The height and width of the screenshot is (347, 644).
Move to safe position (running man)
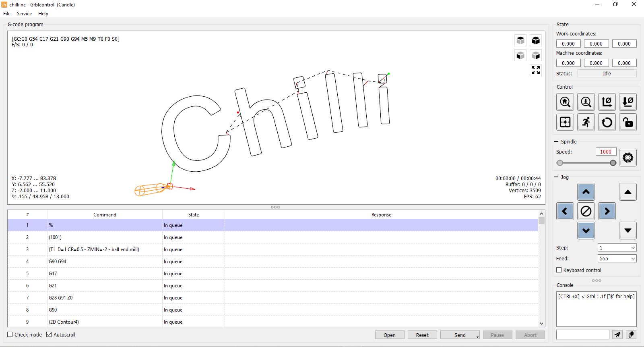586,122
